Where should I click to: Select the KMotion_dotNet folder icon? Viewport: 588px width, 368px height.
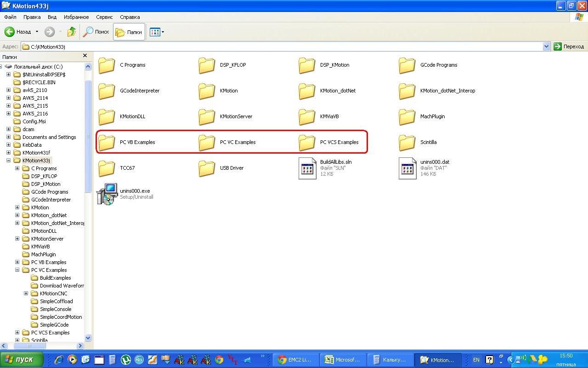point(307,91)
